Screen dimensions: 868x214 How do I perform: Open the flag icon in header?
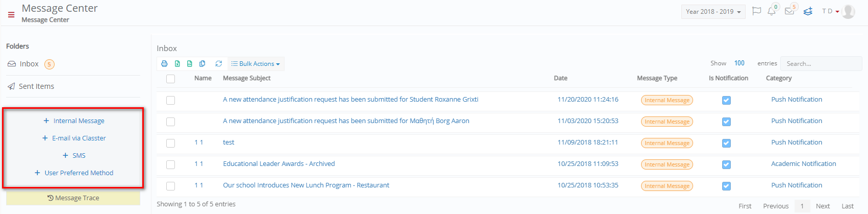tap(757, 11)
